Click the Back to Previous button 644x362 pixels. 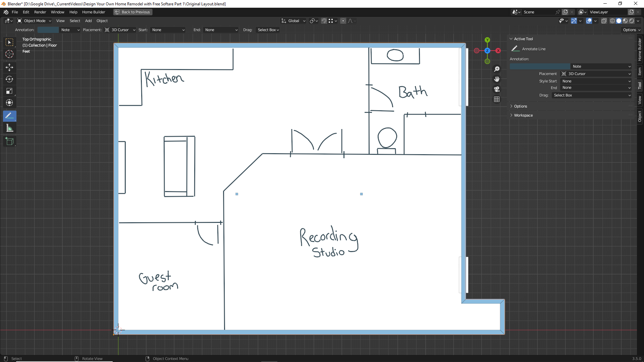pyautogui.click(x=132, y=12)
